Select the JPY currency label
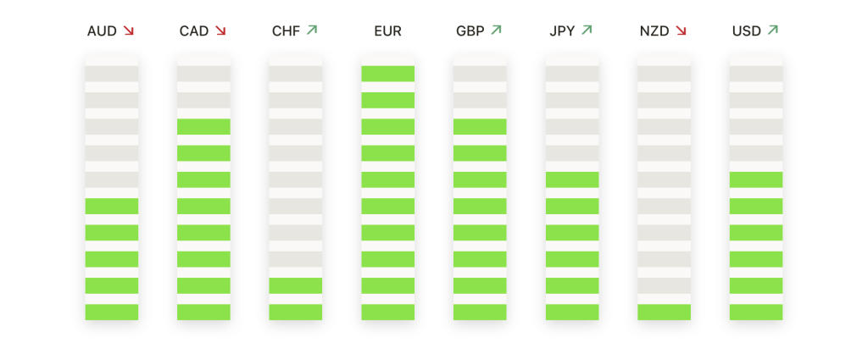868x348 pixels. [x=562, y=31]
